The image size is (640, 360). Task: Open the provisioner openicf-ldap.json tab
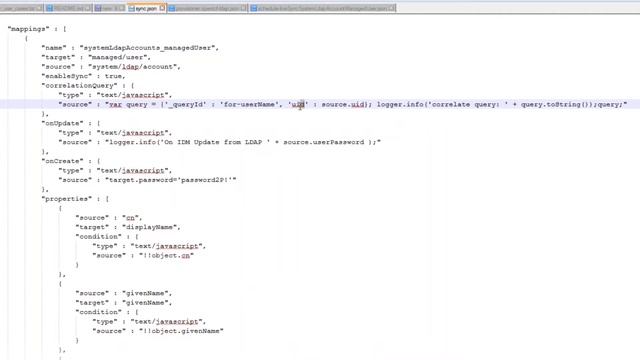pyautogui.click(x=207, y=8)
